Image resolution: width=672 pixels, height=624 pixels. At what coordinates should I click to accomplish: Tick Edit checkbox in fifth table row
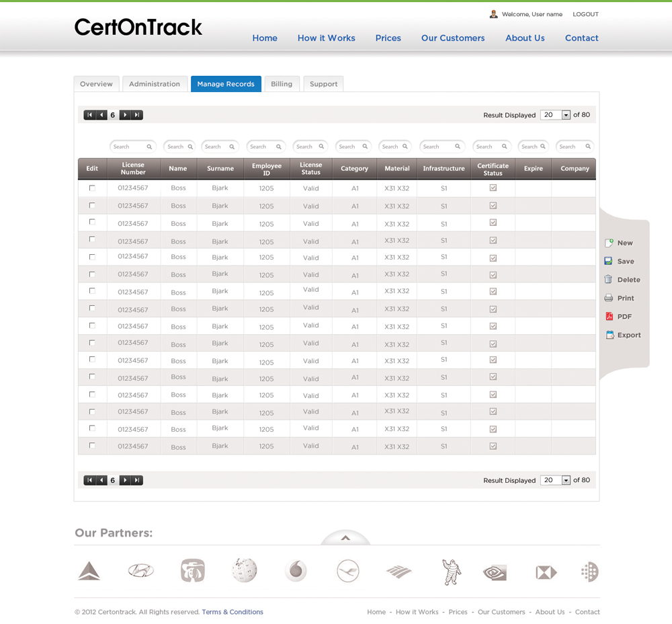click(x=92, y=257)
